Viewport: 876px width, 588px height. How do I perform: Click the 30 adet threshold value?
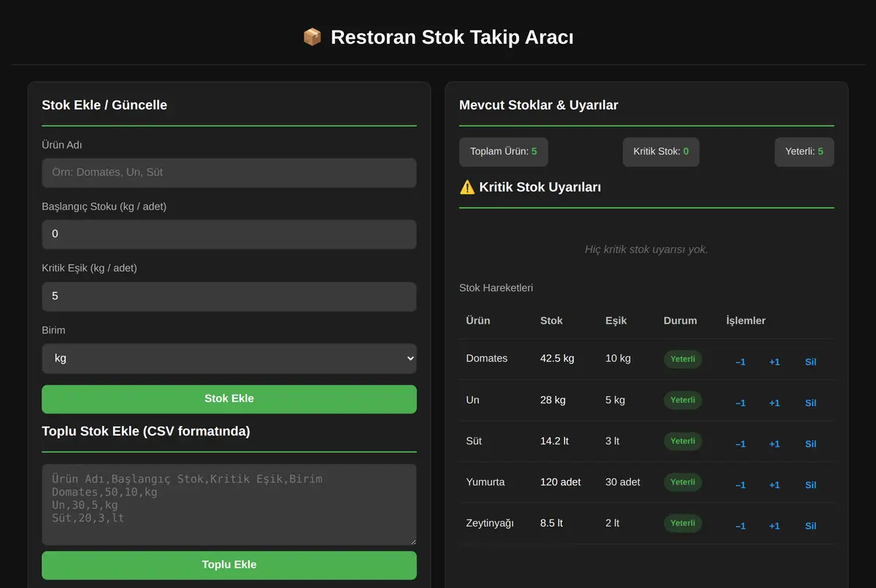tap(623, 482)
